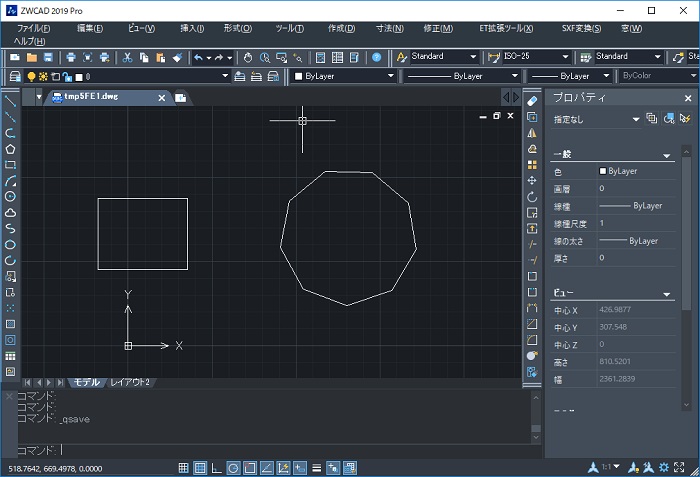Click the Erase tool in modify toolbar
Viewport: 700px width, 477px height.
pos(532,101)
